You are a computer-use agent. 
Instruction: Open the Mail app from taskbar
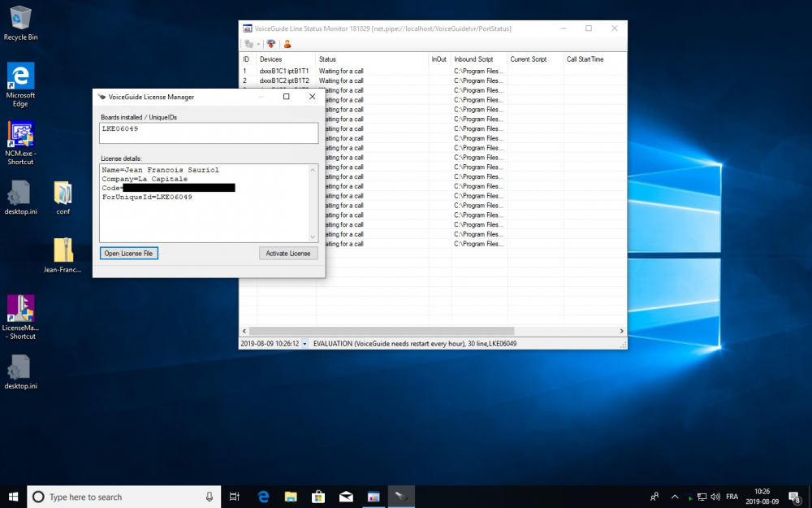(346, 497)
